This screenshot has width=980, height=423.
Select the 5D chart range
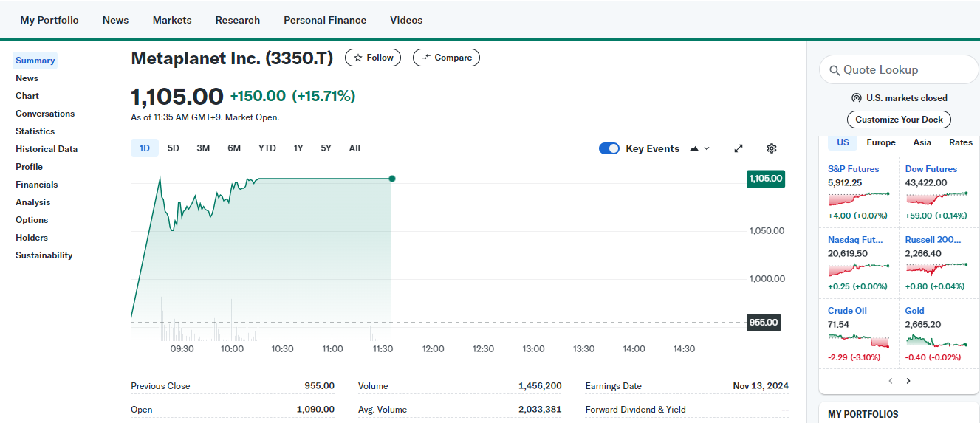pyautogui.click(x=174, y=148)
